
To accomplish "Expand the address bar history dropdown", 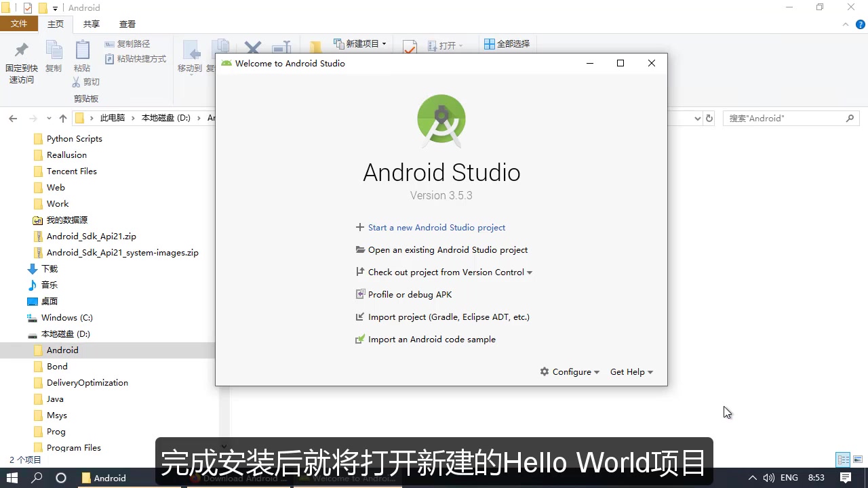I will point(697,118).
